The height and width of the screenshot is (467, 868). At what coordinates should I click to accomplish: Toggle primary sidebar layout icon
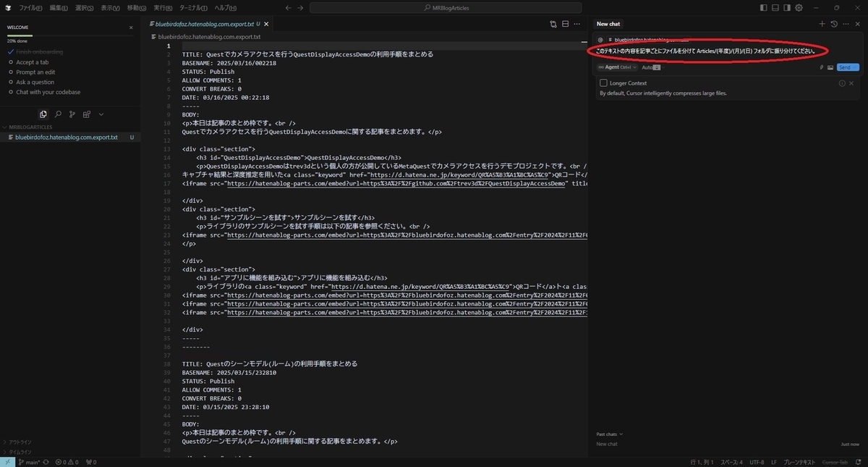[764, 8]
